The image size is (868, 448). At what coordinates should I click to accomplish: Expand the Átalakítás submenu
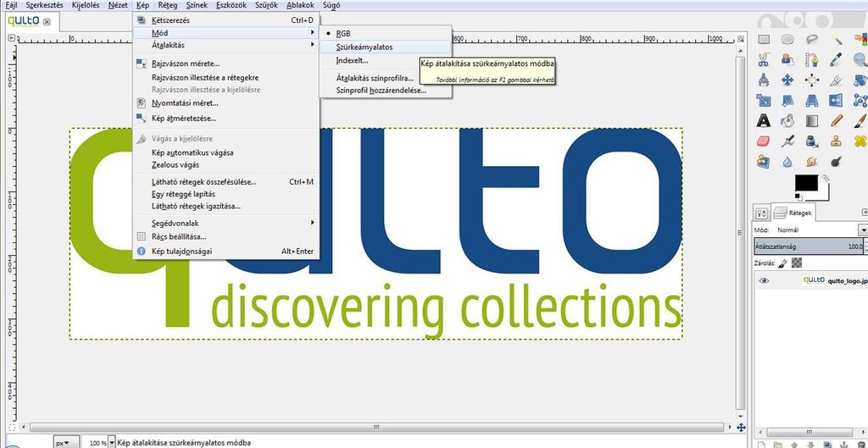225,46
